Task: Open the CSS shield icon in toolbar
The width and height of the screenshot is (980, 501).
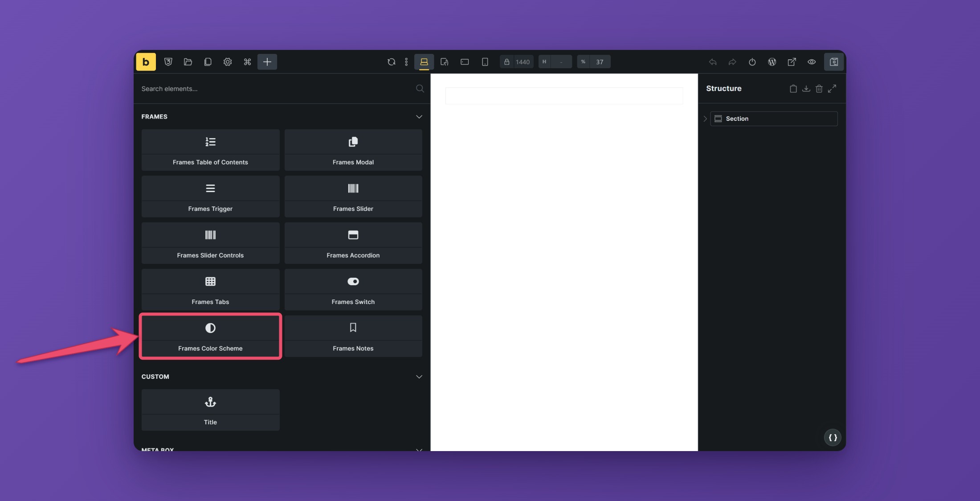Action: coord(168,62)
